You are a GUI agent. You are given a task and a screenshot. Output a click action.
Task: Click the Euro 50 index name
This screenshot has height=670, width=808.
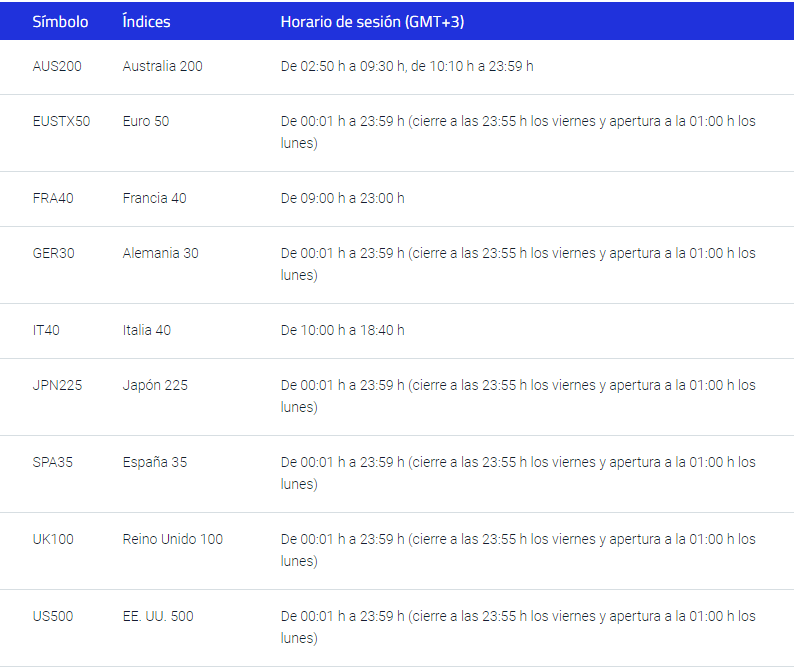pos(146,122)
